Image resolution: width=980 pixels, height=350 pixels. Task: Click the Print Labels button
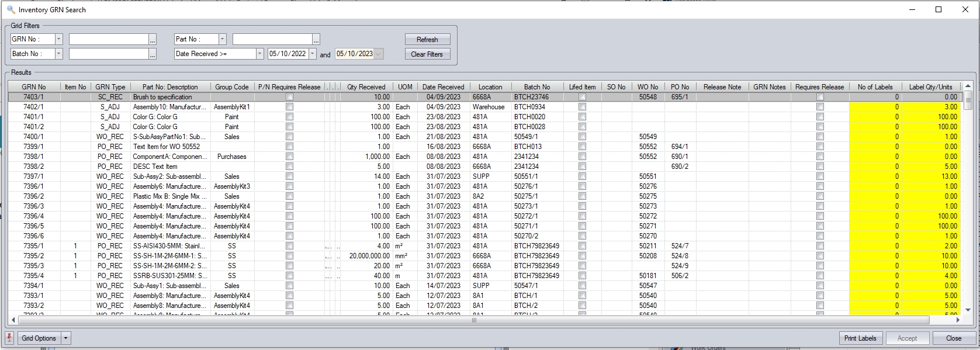tap(860, 338)
